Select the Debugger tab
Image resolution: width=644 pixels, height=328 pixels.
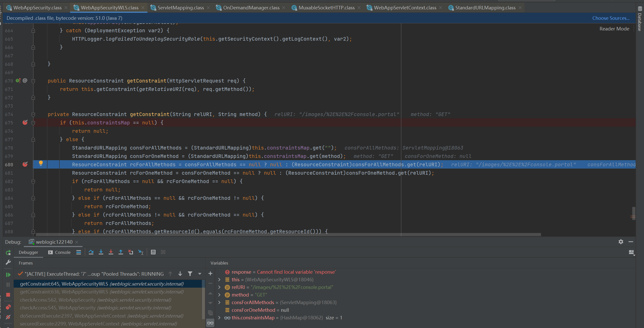[28, 252]
